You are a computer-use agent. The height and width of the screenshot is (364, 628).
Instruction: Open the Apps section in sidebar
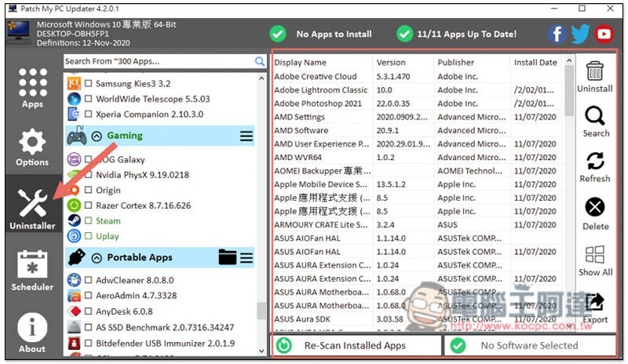32,88
